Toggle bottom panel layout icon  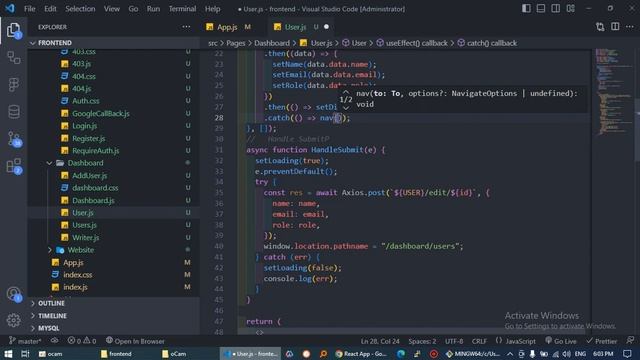pos(541,9)
